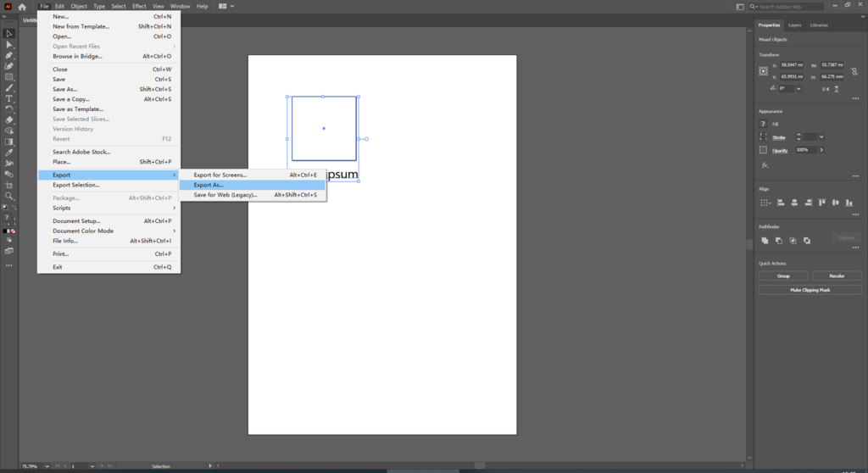Toggle constrain width and height proportions
The width and height of the screenshot is (868, 473).
click(854, 71)
